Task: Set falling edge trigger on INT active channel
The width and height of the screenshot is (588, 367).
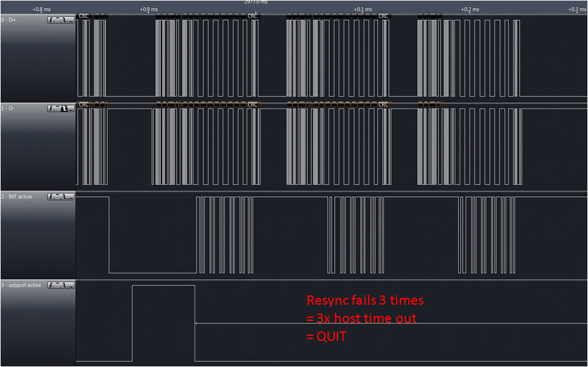Action: (x=64, y=197)
